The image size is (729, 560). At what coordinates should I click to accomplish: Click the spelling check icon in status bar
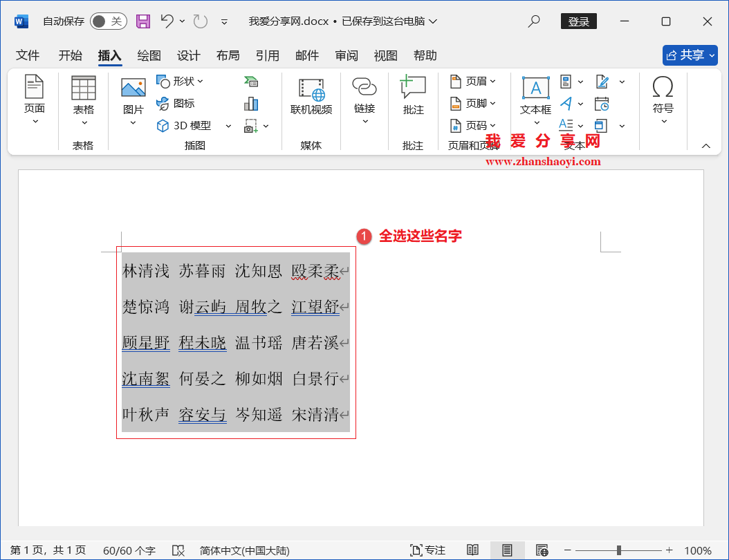[x=178, y=551]
